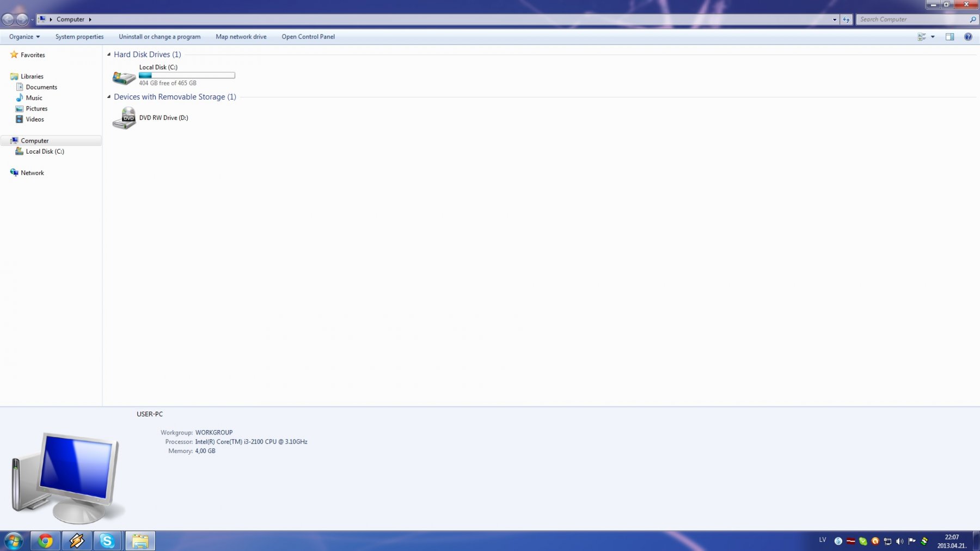Collapse Devices with Removable Storage group
The width and height of the screenshot is (980, 551).
point(109,97)
